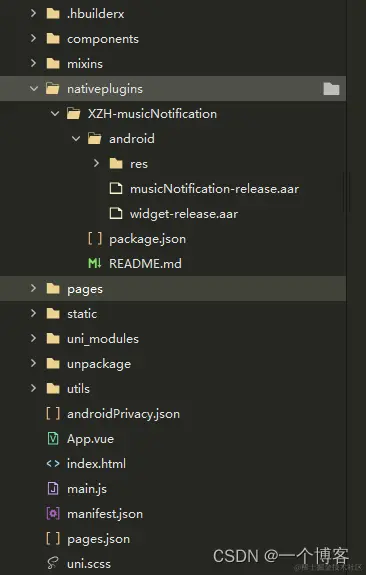The height and width of the screenshot is (575, 366).
Task: Select the .hbuilderx folder name
Action: pyautogui.click(x=95, y=14)
